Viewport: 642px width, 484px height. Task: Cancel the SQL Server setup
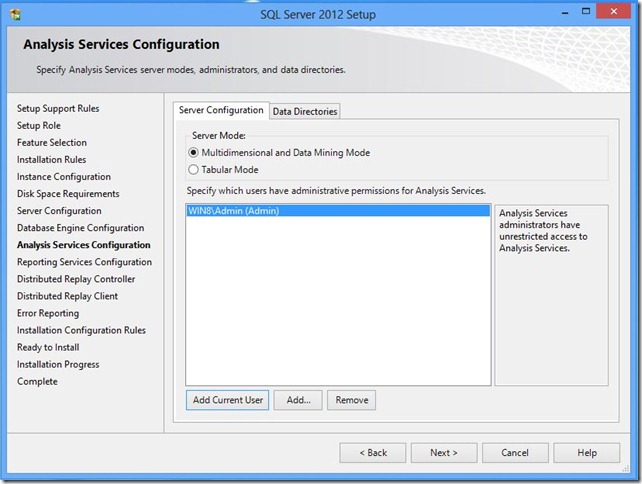tap(515, 453)
